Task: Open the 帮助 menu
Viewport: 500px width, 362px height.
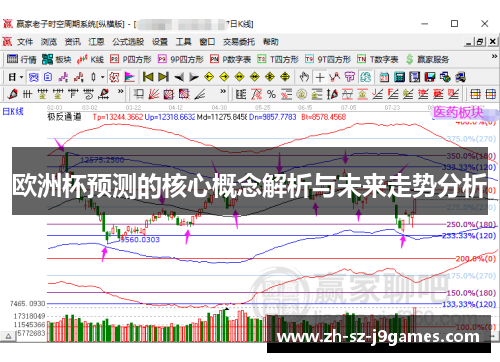Action: coord(270,42)
